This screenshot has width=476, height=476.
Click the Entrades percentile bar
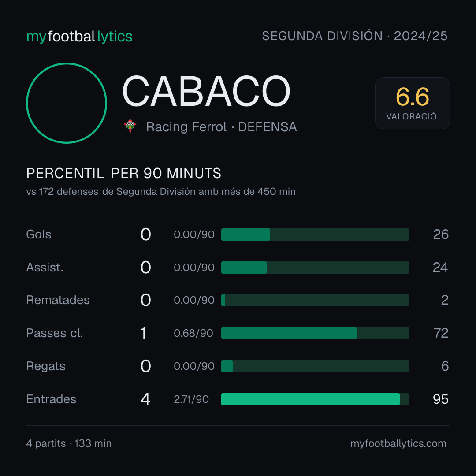[x=315, y=399]
